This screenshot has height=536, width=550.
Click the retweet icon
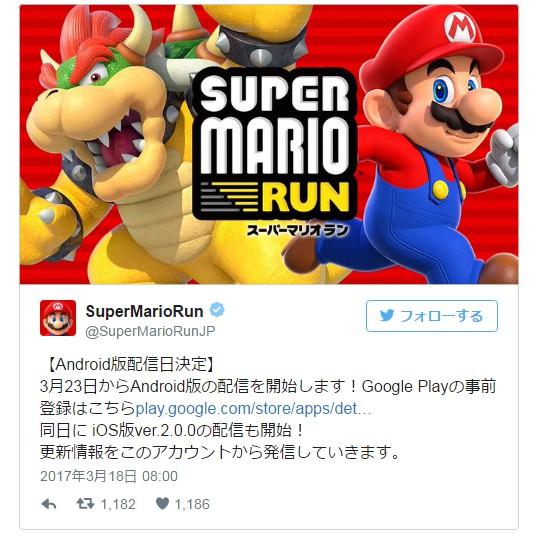tap(85, 504)
